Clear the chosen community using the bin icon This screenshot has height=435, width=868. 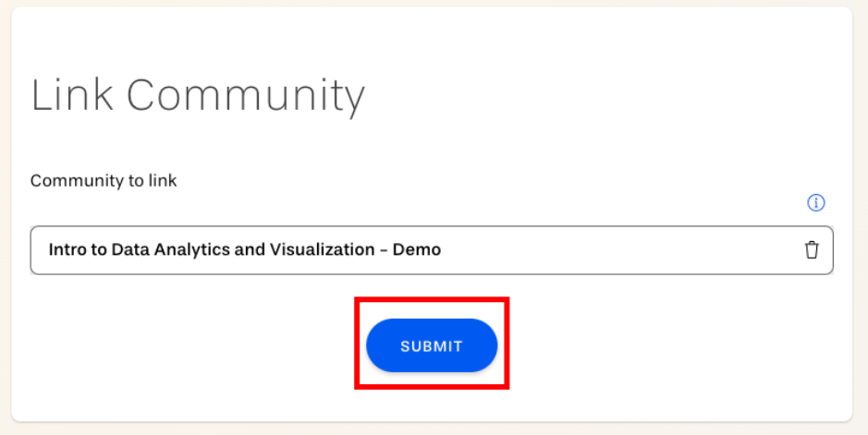(x=812, y=250)
